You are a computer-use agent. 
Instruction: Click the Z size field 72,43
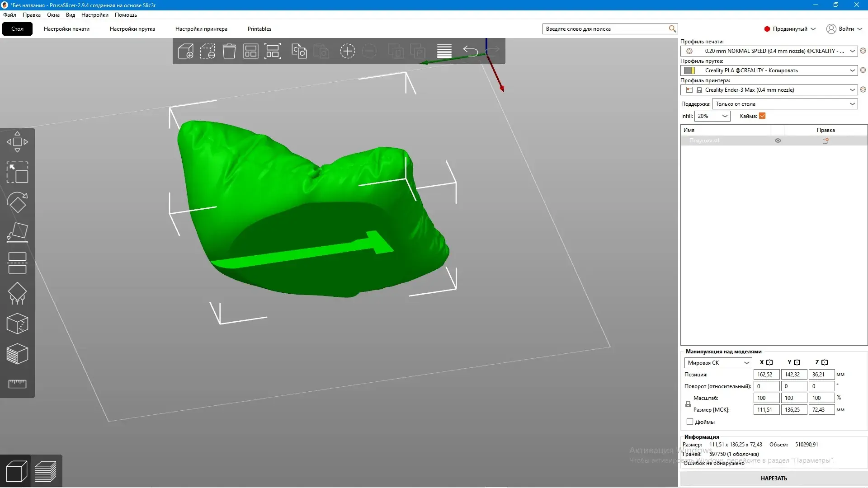click(x=821, y=410)
